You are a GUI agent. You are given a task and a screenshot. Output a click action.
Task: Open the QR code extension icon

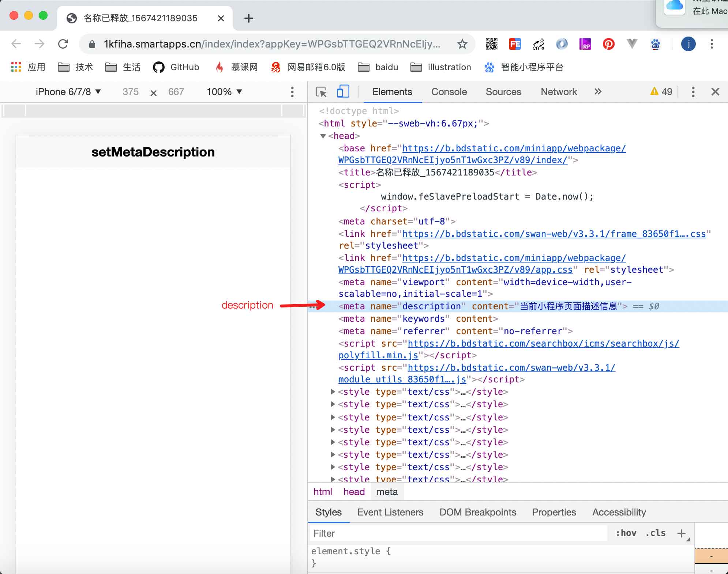[491, 44]
